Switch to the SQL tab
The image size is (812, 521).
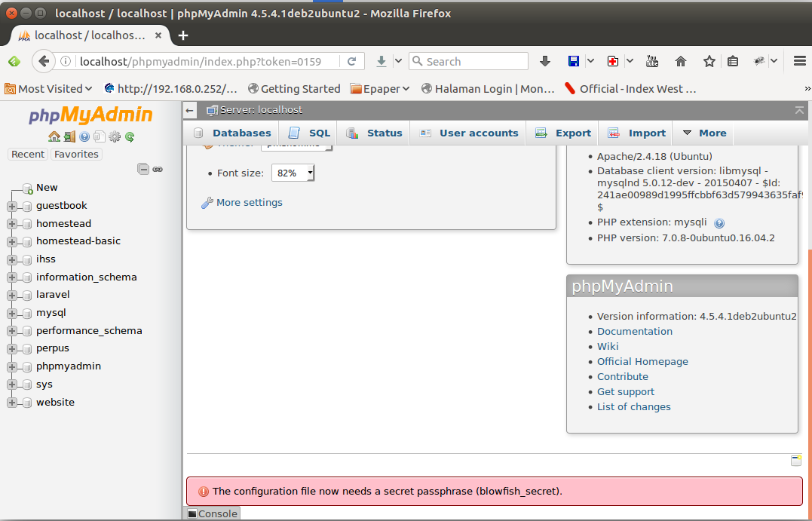coord(308,133)
